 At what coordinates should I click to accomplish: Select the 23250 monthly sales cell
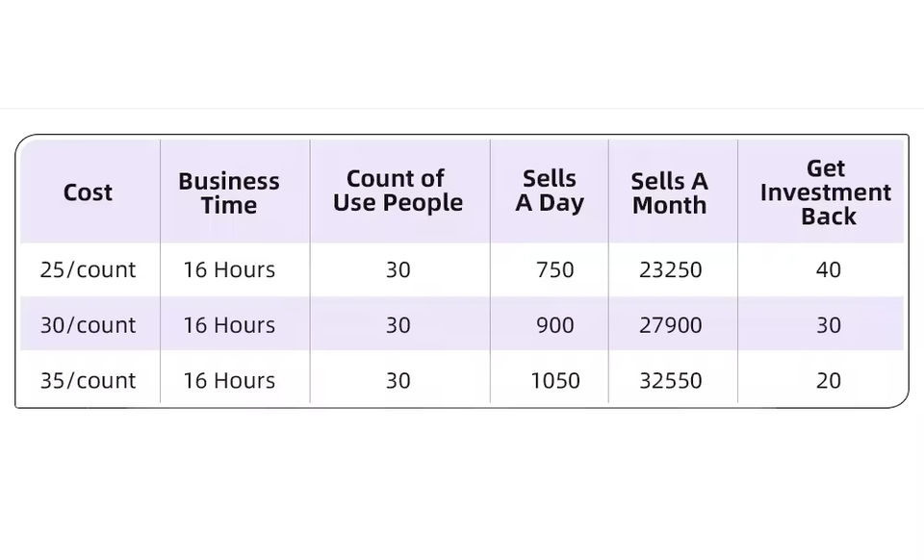(x=671, y=270)
